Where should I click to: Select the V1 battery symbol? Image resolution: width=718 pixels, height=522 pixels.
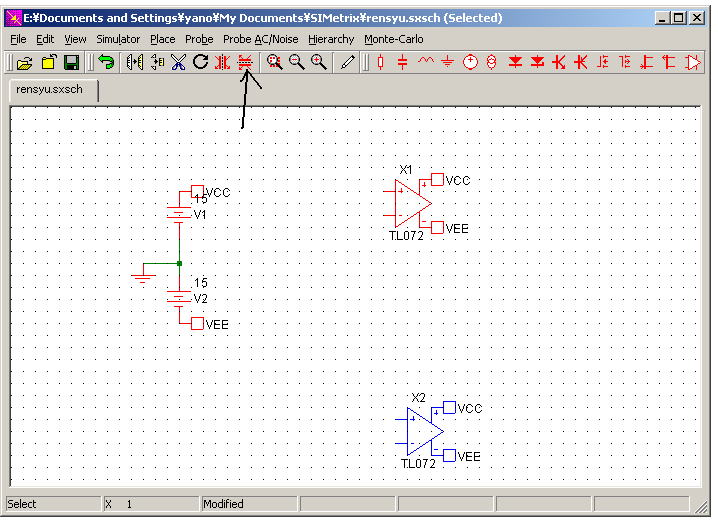[x=179, y=214]
